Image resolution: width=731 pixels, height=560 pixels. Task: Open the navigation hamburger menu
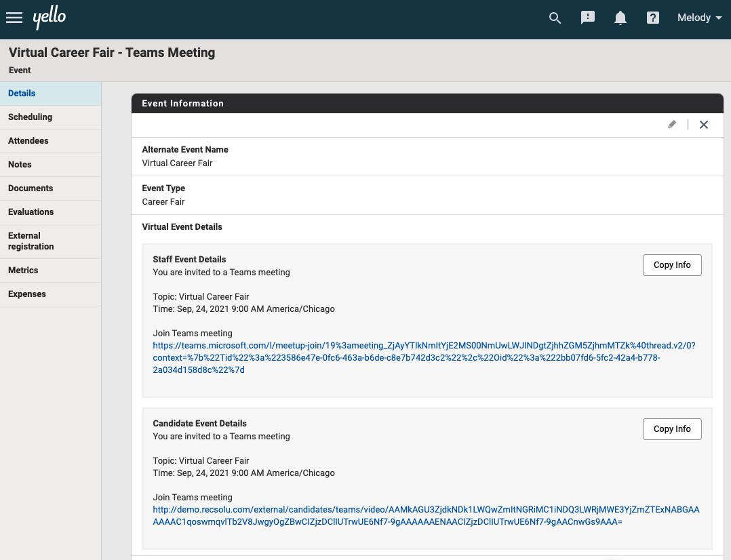14,18
